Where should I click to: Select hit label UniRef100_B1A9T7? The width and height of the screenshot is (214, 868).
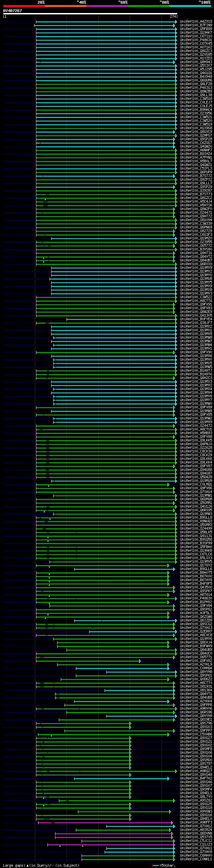coord(196,371)
